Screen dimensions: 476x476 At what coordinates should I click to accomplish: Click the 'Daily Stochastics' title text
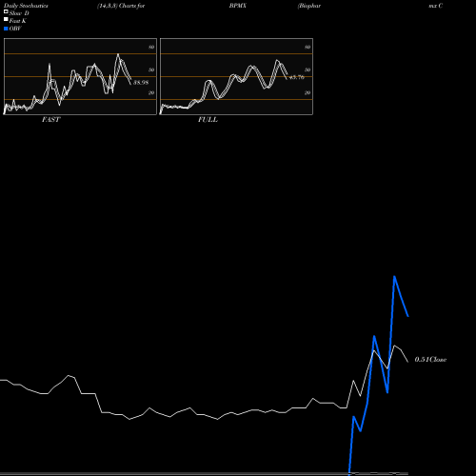(26, 6)
